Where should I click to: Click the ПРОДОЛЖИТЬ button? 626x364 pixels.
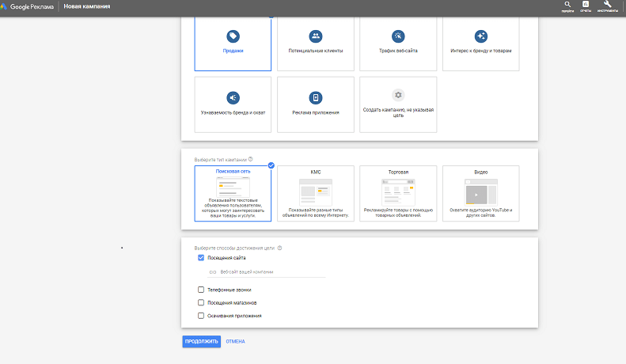pyautogui.click(x=202, y=341)
